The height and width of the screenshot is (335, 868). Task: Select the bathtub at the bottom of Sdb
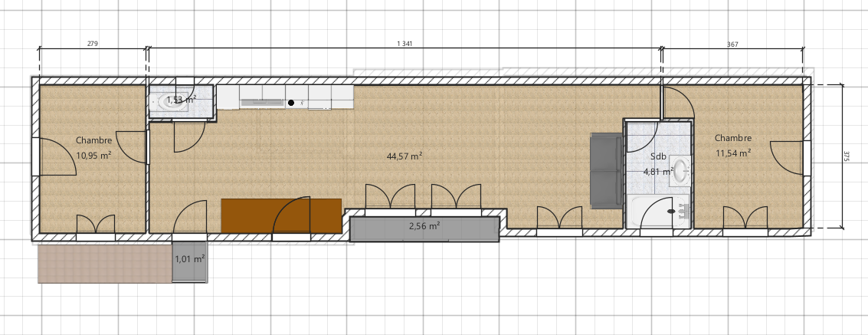tap(661, 211)
